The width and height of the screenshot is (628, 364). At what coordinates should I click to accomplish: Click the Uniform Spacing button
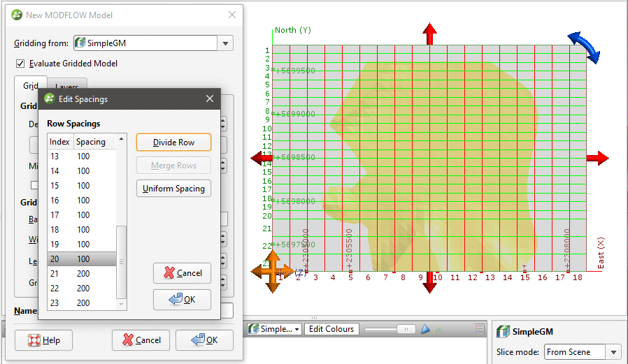pyautogui.click(x=173, y=189)
